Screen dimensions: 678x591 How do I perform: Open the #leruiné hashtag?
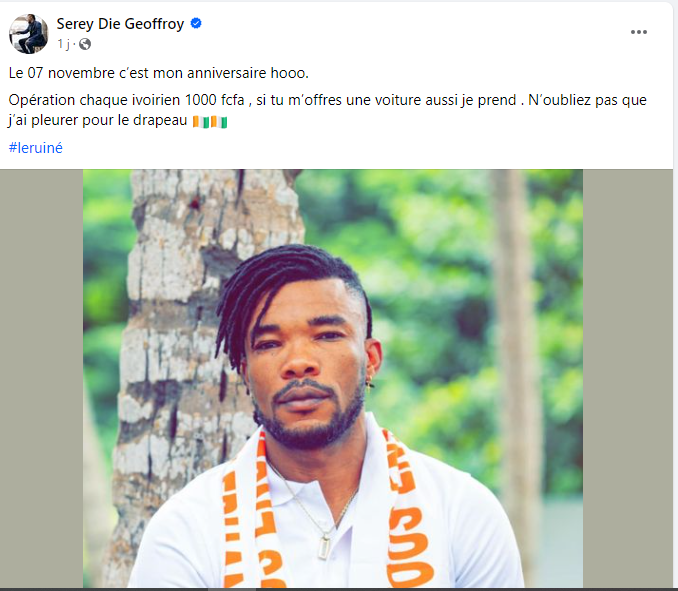[x=35, y=148]
